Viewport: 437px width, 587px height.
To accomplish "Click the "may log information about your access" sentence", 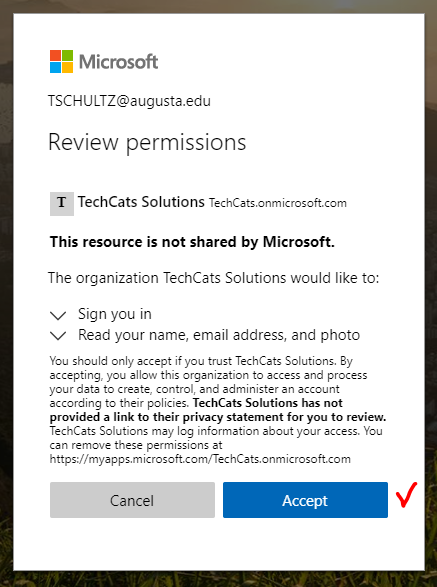I will pyautogui.click(x=216, y=431).
